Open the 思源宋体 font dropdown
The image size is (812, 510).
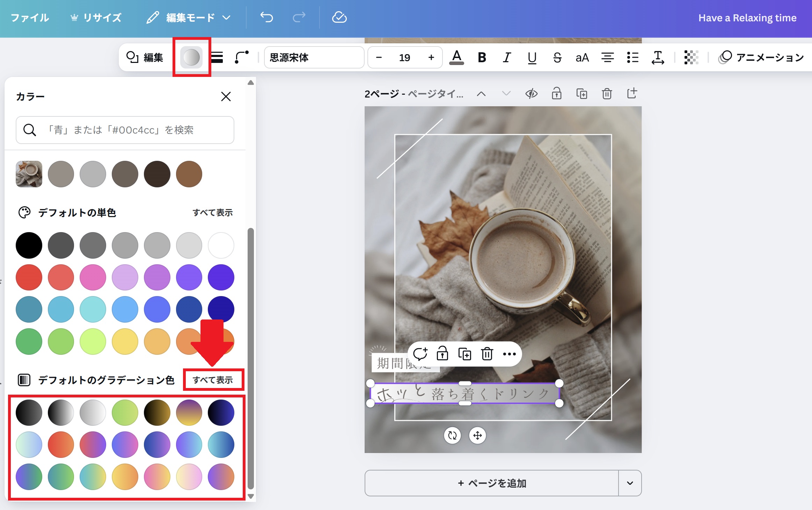tap(314, 57)
